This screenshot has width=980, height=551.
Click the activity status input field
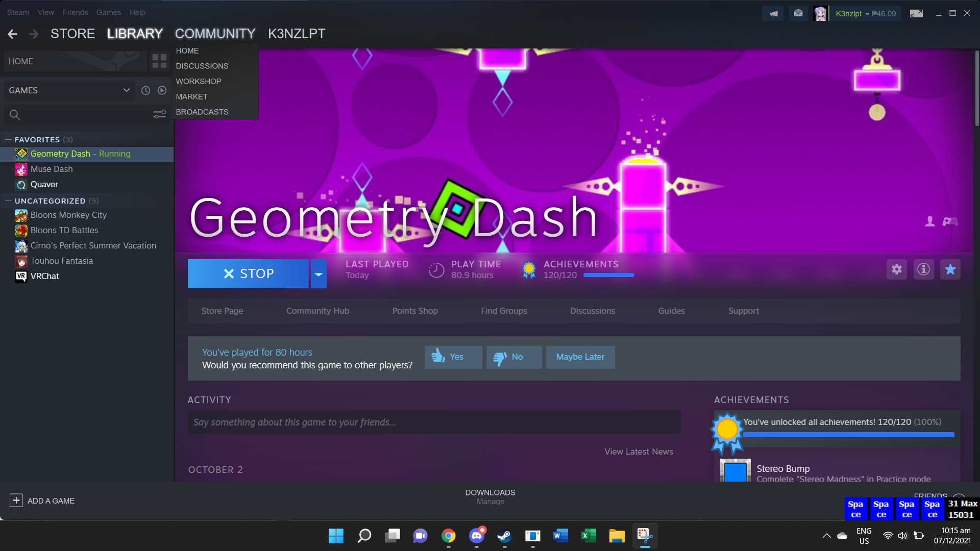(434, 422)
